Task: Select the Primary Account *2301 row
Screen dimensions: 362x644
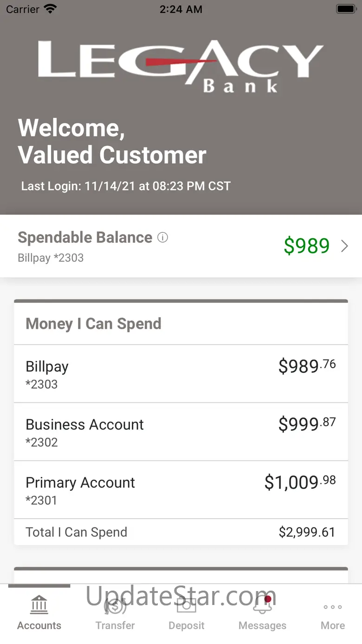Action: click(x=181, y=490)
